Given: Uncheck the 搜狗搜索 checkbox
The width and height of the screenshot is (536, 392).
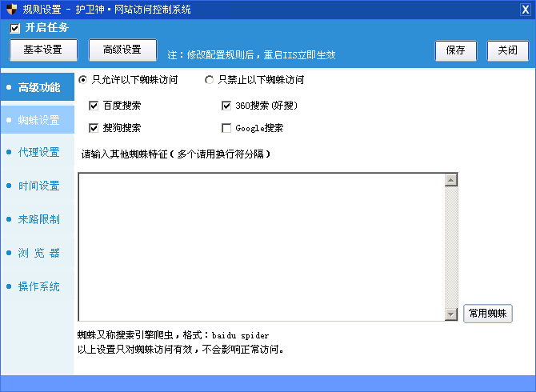Looking at the screenshot, I should pos(94,128).
